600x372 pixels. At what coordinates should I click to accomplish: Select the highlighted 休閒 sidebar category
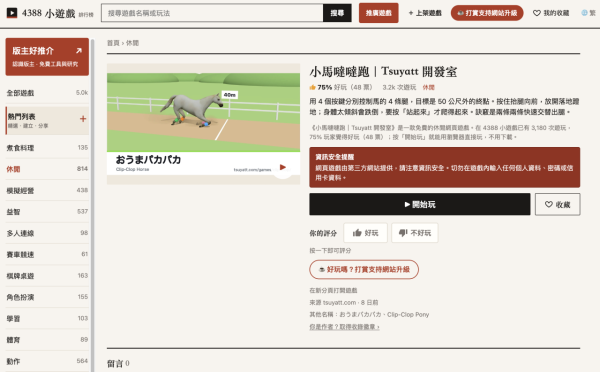47,169
